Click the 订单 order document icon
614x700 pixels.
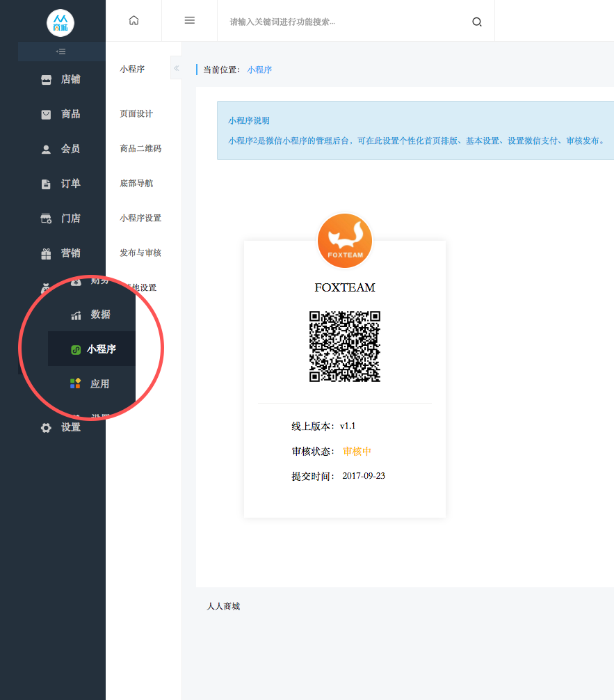pyautogui.click(x=46, y=184)
